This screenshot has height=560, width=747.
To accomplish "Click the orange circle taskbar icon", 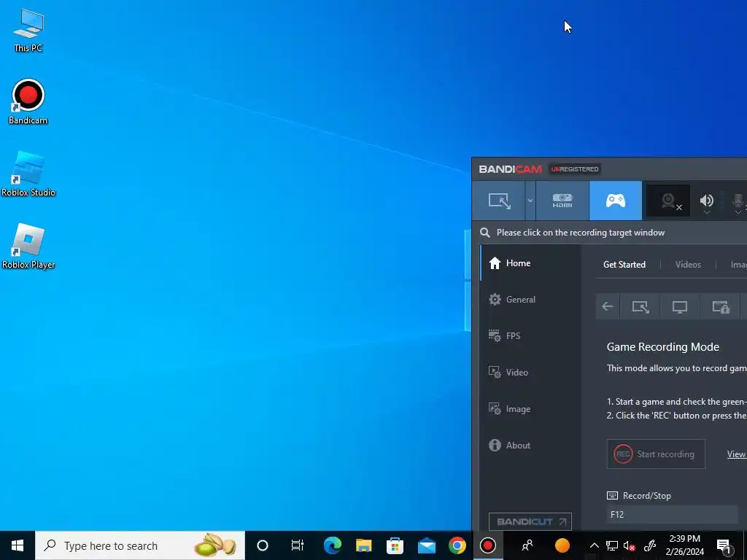I will pyautogui.click(x=562, y=545).
